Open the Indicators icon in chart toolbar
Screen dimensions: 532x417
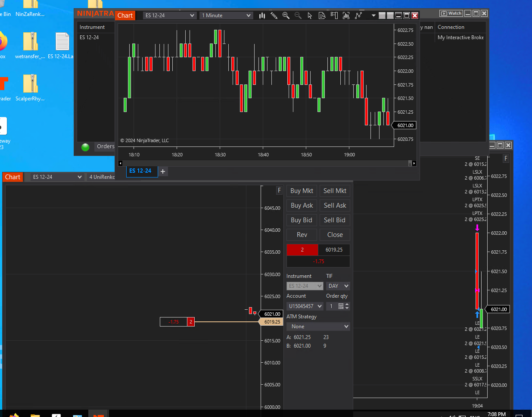(346, 16)
